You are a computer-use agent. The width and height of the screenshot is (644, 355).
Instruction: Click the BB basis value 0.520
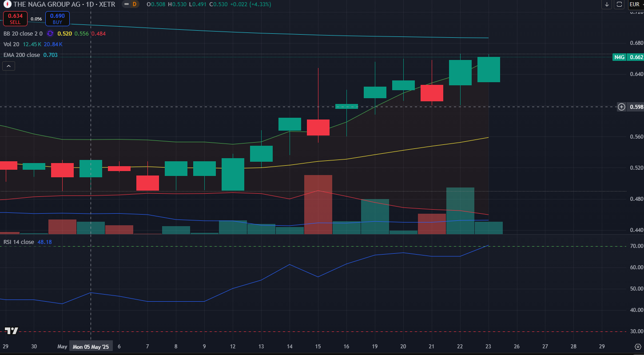(64, 33)
